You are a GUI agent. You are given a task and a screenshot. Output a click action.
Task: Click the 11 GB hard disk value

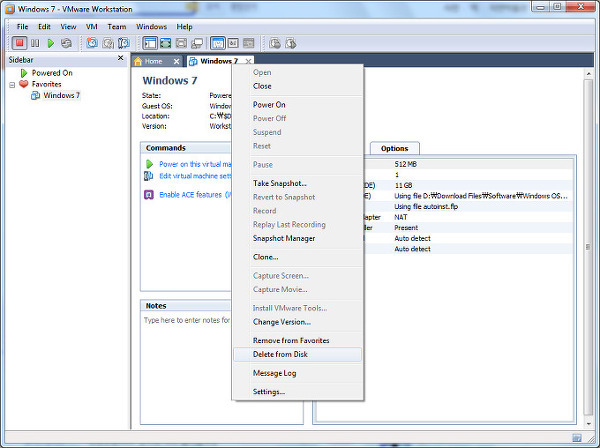[403, 185]
